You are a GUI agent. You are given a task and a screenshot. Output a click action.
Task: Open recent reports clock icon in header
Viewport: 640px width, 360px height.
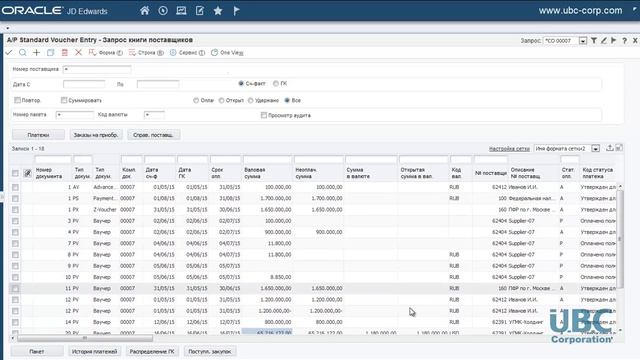pos(163,11)
